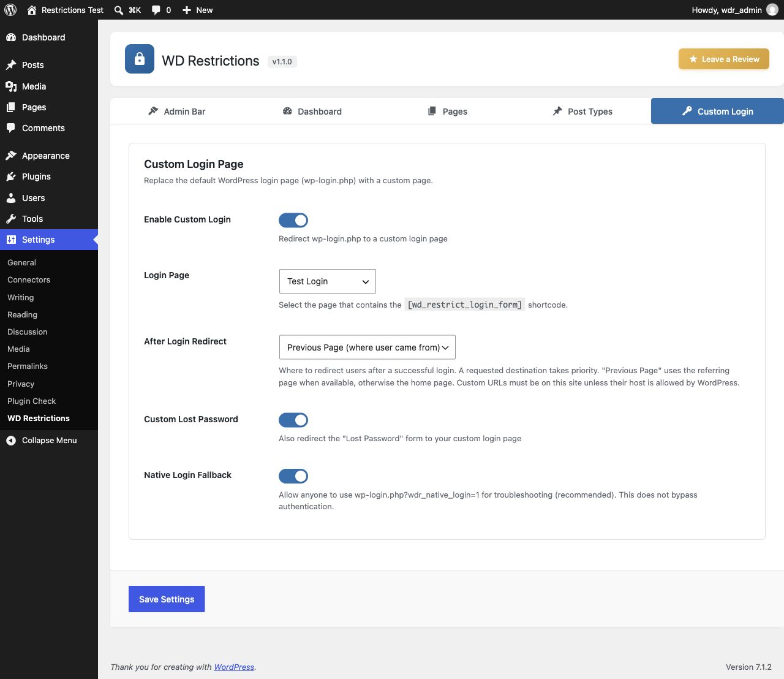Click the Tools wrench icon
This screenshot has height=679, width=784.
[x=11, y=219]
